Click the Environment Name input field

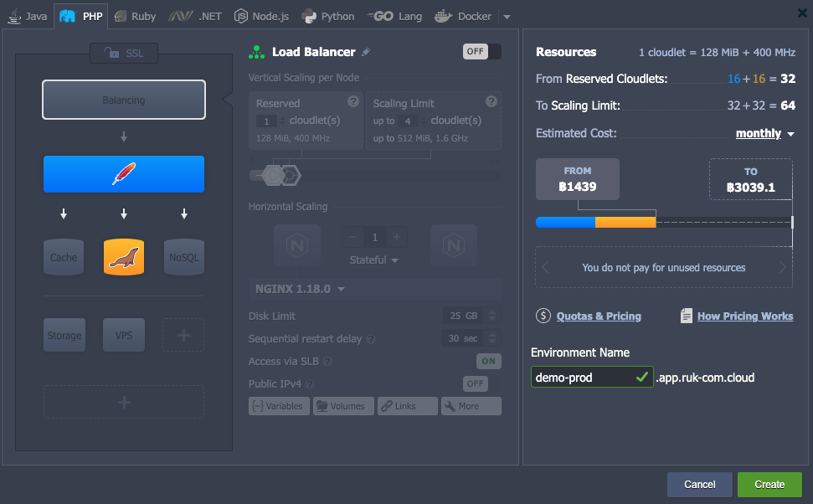point(592,377)
